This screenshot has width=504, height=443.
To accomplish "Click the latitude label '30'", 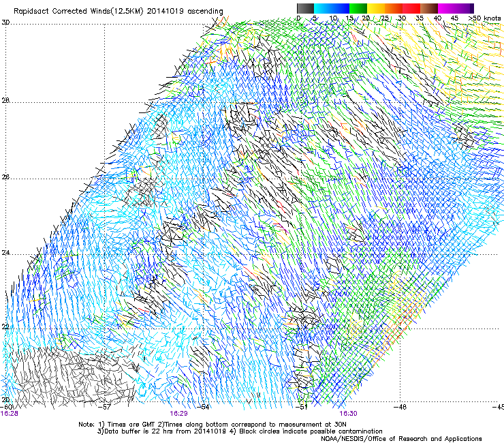I will pyautogui.click(x=5, y=22).
